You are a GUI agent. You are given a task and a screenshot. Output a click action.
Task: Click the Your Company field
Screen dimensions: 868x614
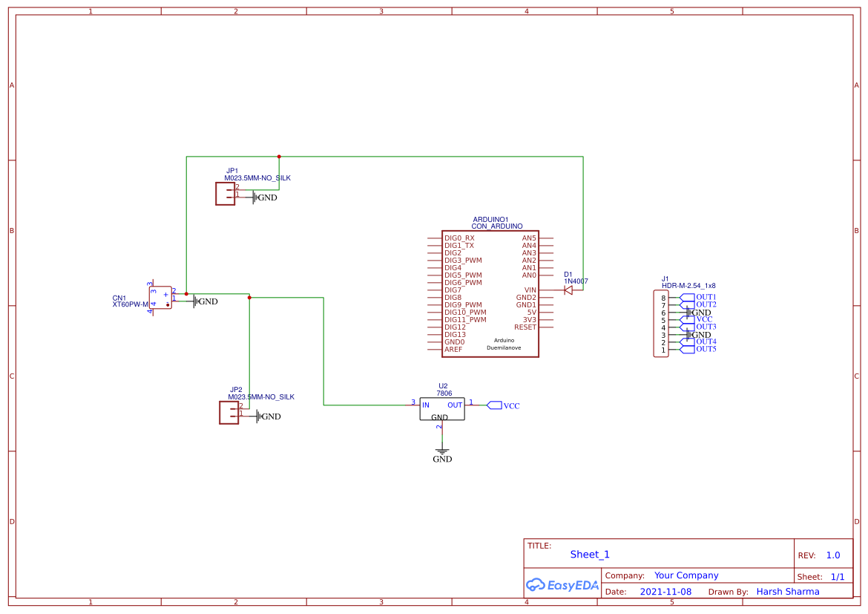pyautogui.click(x=686, y=575)
